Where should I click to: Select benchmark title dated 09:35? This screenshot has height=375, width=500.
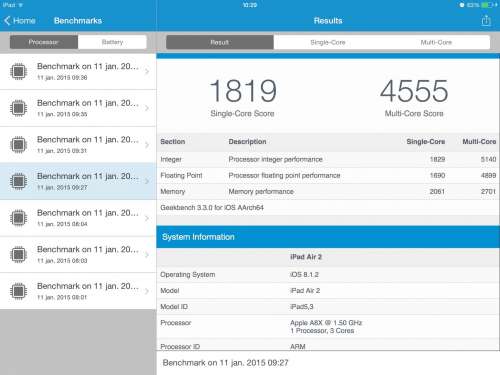[88, 103]
